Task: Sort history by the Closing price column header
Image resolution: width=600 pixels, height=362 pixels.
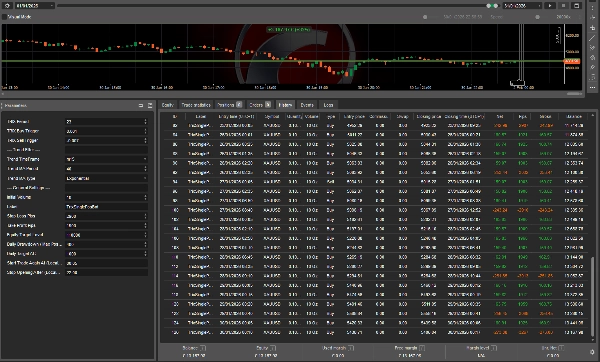Action: click(x=429, y=116)
